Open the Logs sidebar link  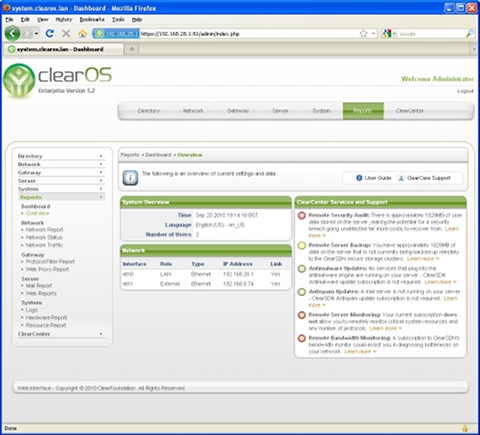[32, 310]
